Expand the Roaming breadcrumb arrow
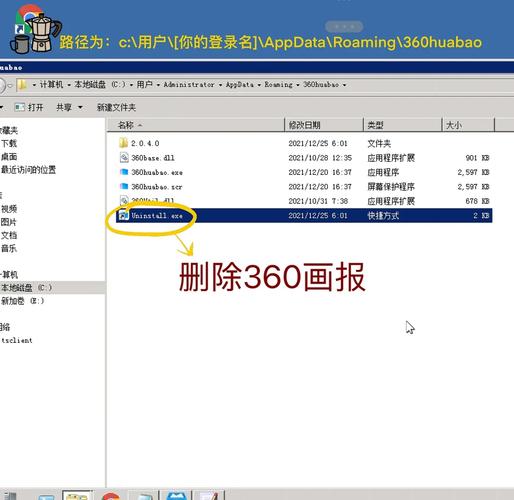This screenshot has height=500, width=514. click(298, 85)
